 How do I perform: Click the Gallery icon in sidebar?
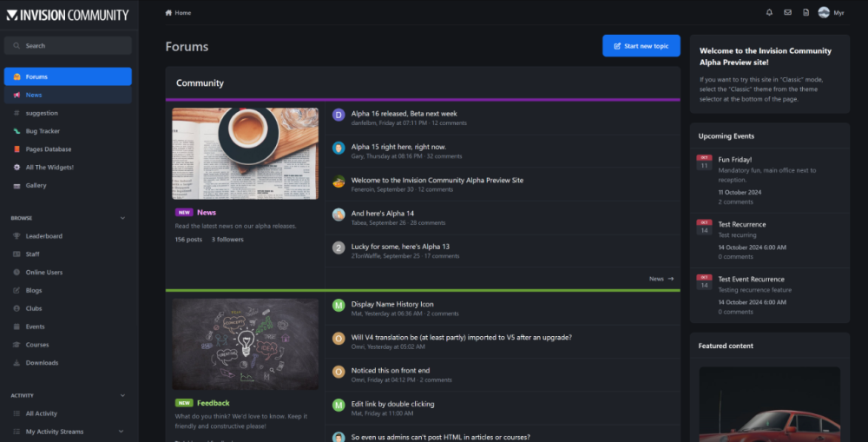pos(16,186)
